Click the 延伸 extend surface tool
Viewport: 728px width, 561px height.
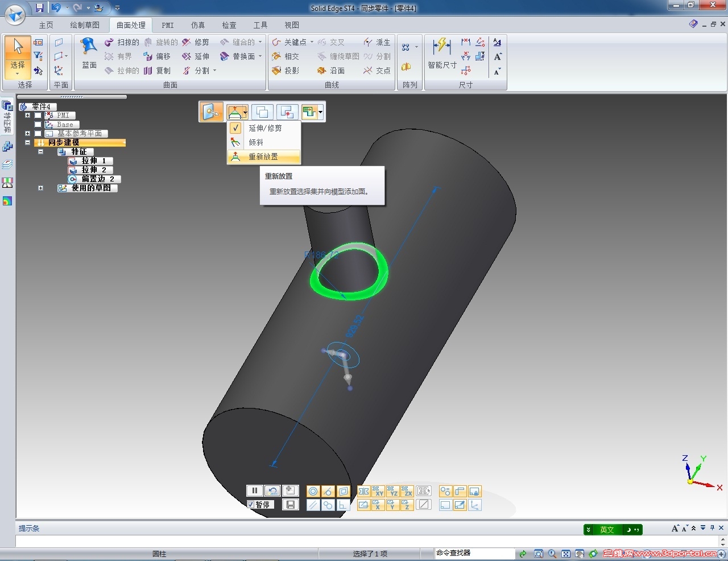click(195, 56)
